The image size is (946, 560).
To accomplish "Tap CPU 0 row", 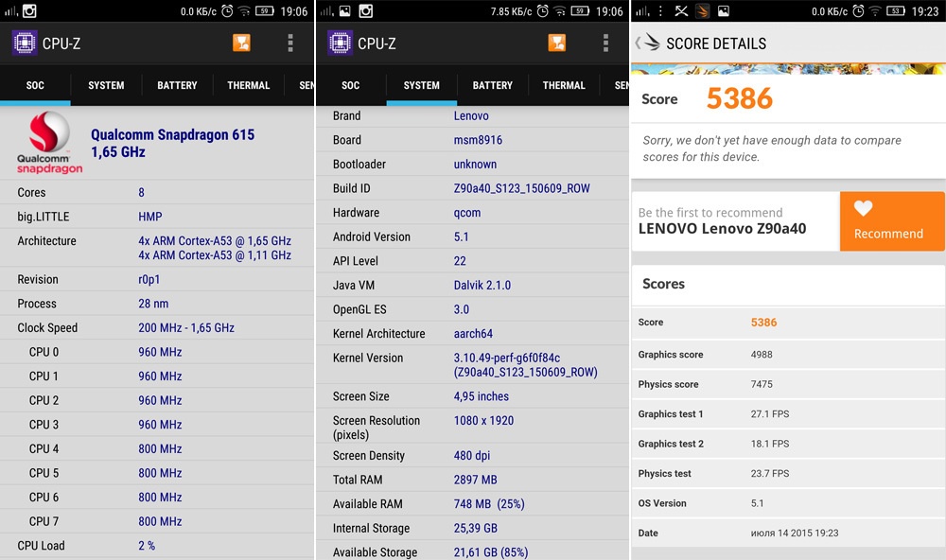I will (157, 352).
